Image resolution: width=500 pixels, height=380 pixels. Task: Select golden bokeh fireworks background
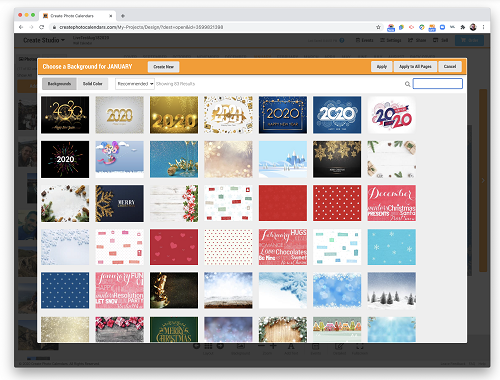228,159
